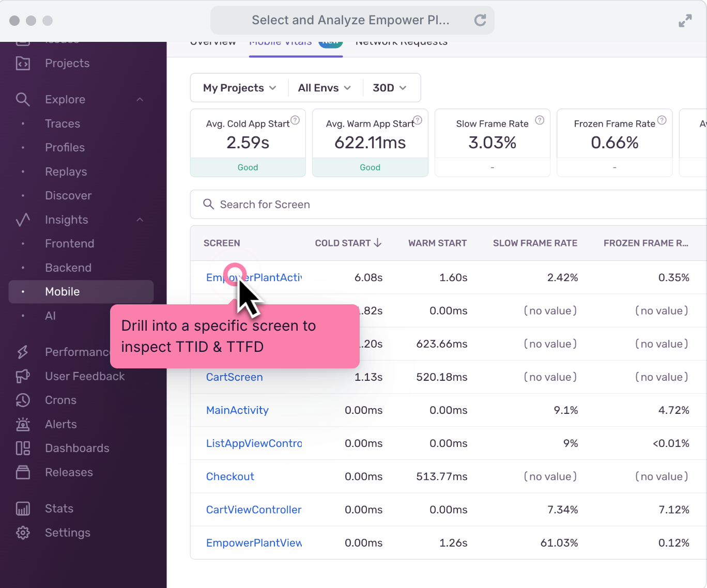Screen dimensions: 707x588
Task: Click the Crons clock icon
Action: 23,400
